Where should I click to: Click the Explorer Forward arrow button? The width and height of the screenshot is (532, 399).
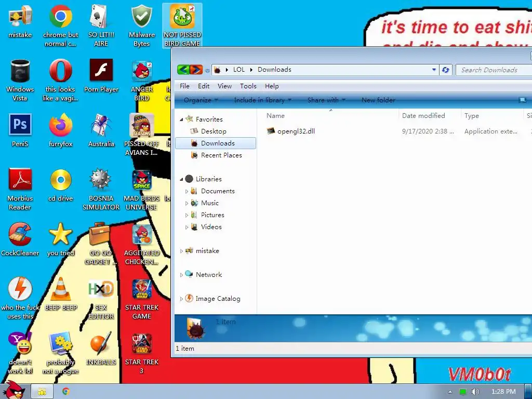click(x=196, y=70)
